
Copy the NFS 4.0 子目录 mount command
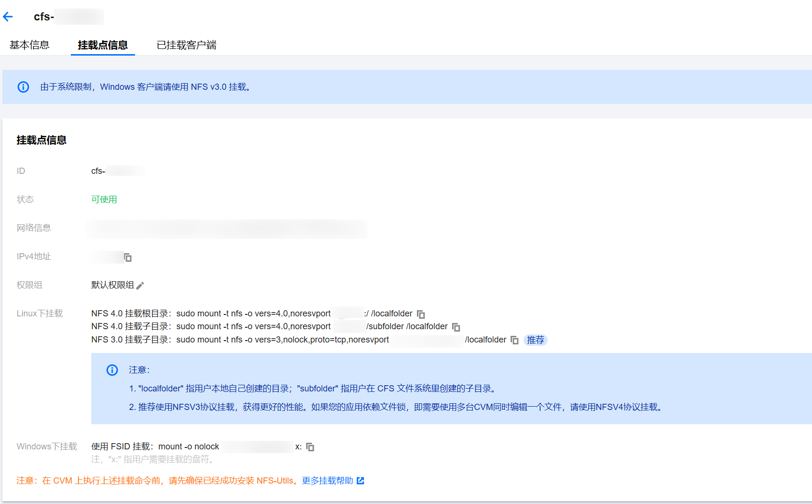coord(456,327)
